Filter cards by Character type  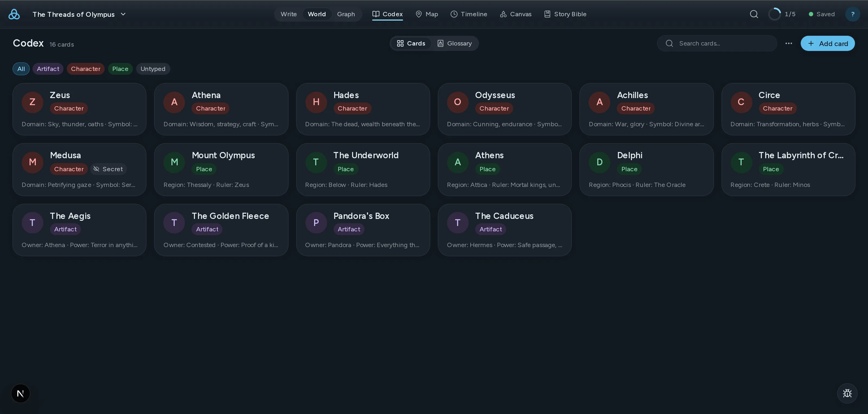(x=86, y=69)
